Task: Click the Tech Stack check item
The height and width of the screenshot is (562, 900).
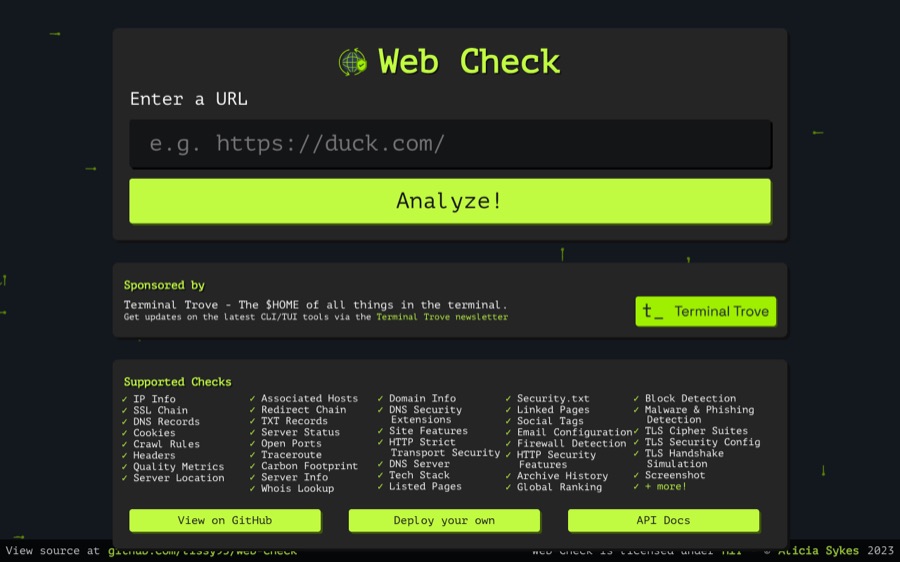Action: click(x=420, y=475)
